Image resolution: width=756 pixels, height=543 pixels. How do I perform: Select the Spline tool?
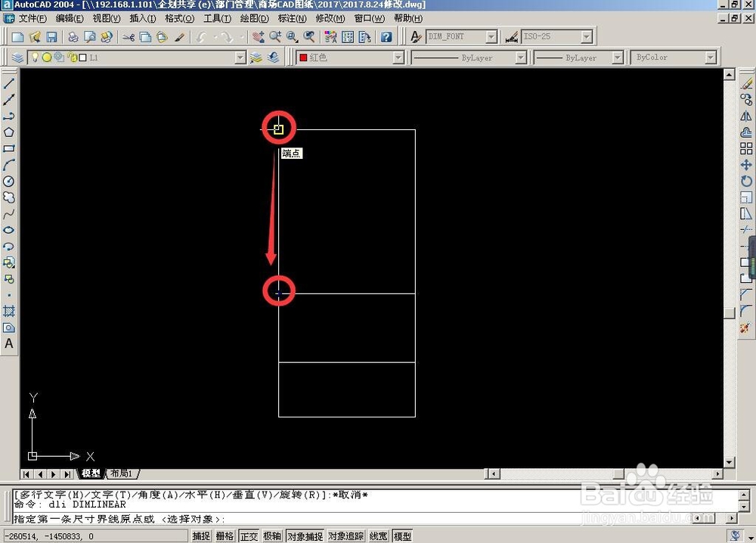[8, 213]
